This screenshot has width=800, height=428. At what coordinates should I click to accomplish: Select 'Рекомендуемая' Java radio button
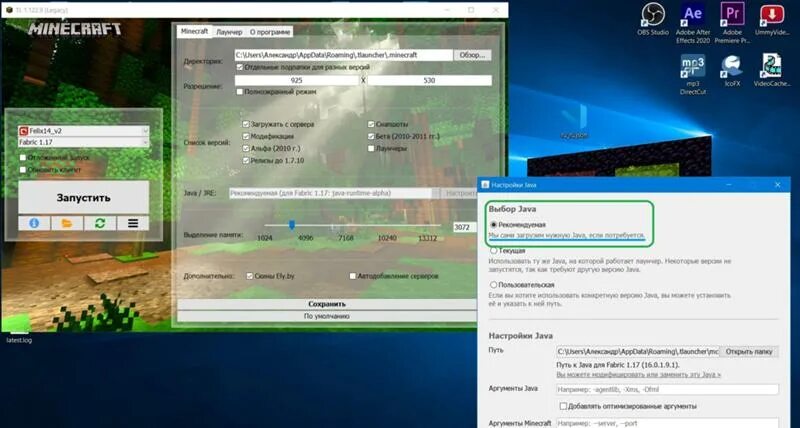[493, 224]
